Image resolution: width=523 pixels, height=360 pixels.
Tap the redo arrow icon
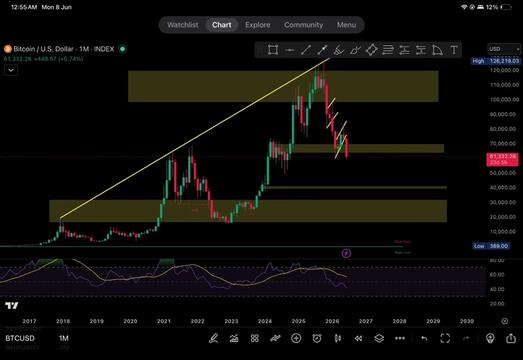click(466, 338)
